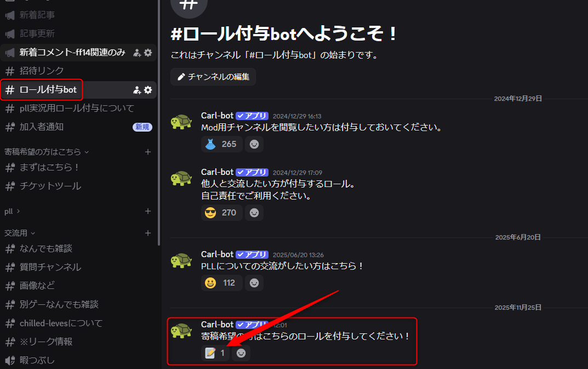Toggle the dress emoji reaction with 265
This screenshot has width=588, height=369.
pyautogui.click(x=221, y=144)
